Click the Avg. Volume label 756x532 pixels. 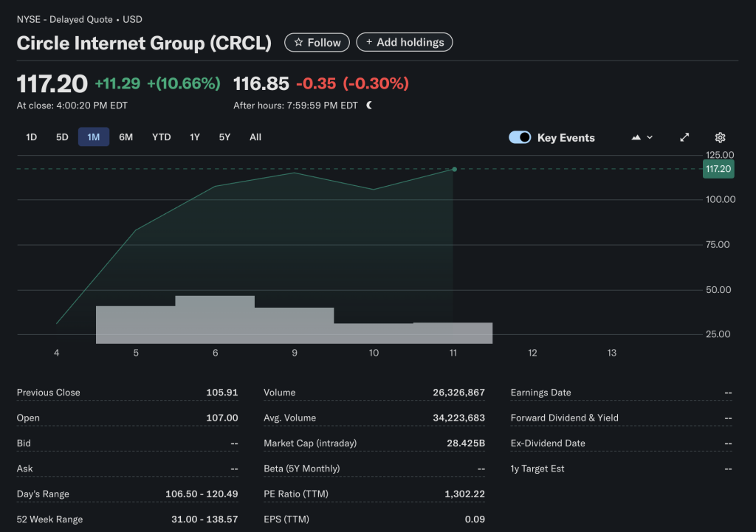tap(289, 418)
